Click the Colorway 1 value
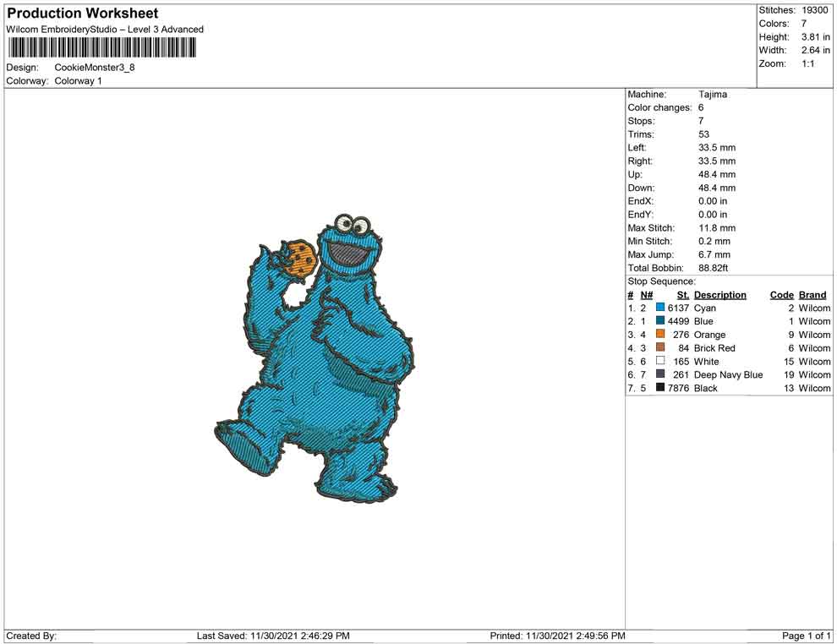The image size is (837, 644). click(78, 80)
